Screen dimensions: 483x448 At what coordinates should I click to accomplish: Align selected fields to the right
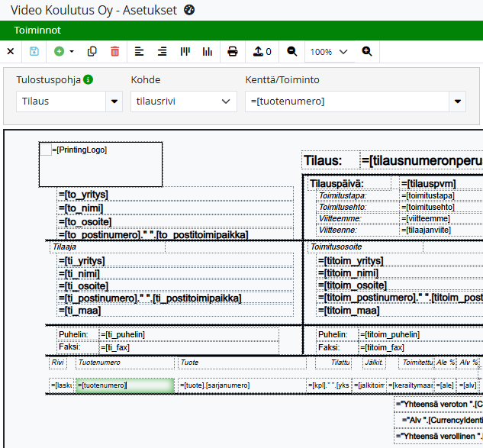162,52
